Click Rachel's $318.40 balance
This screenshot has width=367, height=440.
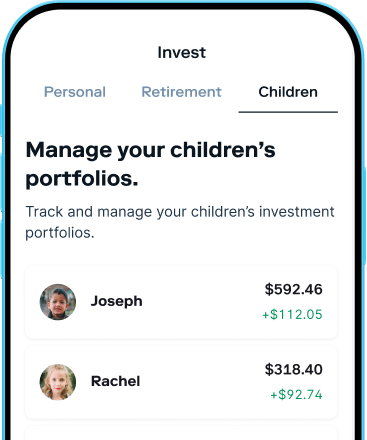point(294,369)
